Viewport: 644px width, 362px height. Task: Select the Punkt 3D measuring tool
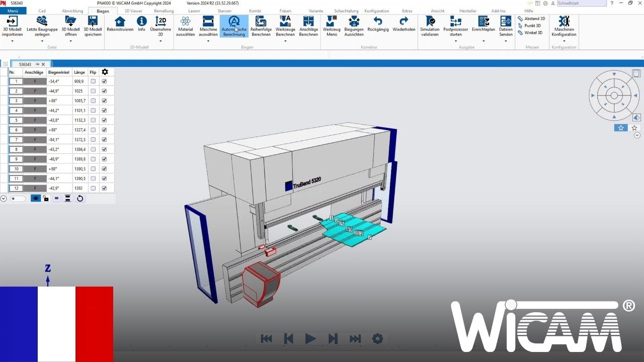(x=529, y=26)
